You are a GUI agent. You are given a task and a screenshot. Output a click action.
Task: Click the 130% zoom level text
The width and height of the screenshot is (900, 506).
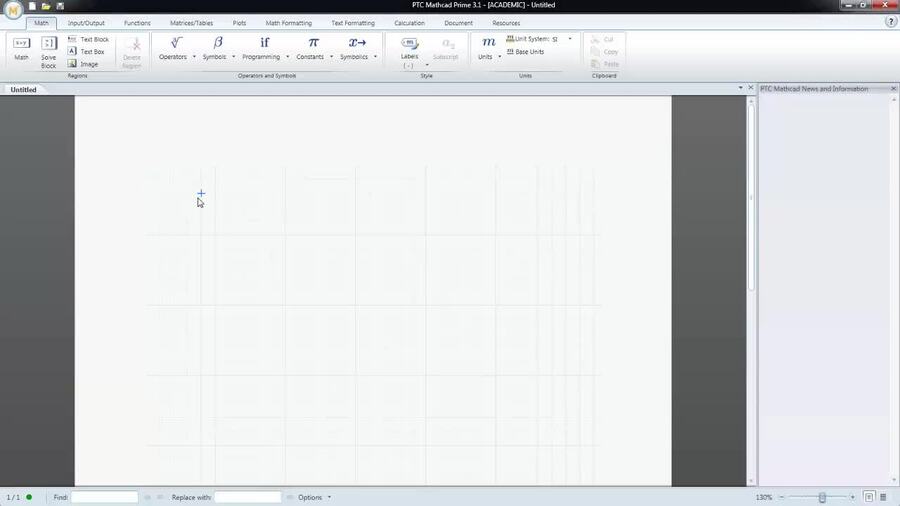[763, 497]
